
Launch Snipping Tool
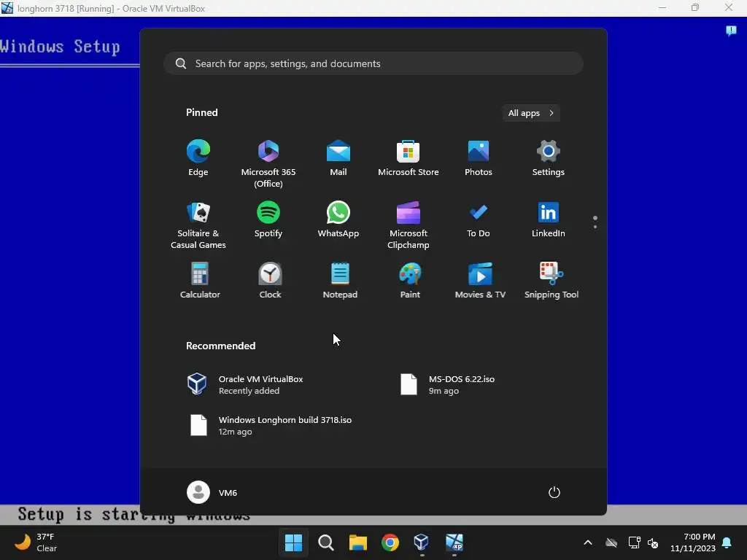[551, 281]
